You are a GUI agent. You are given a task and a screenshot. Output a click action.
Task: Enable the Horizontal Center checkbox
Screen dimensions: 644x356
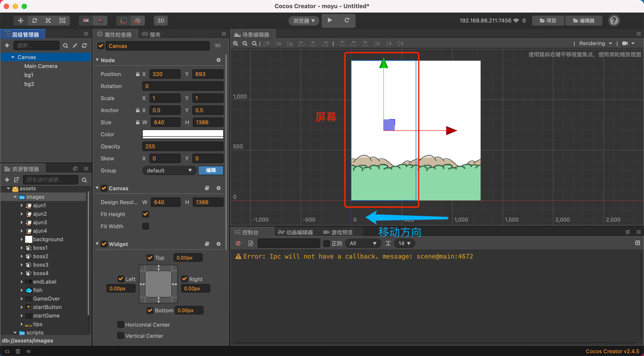click(x=120, y=325)
